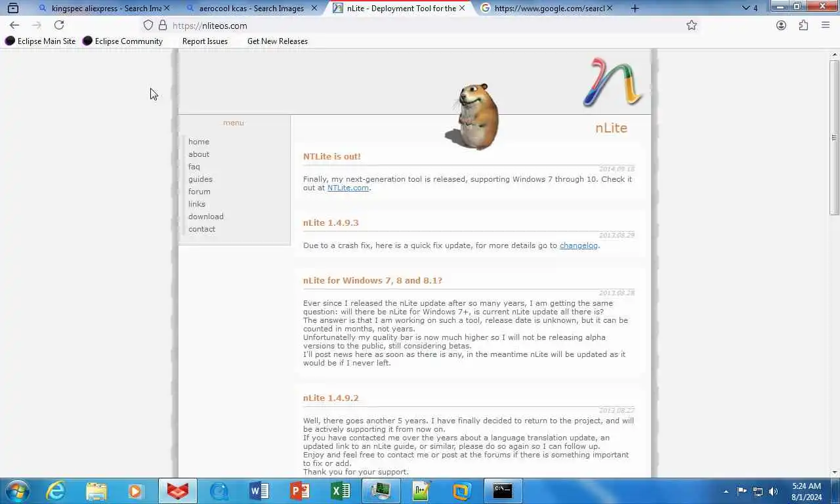Click the scrollbar down arrow
The image size is (840, 504).
click(835, 472)
